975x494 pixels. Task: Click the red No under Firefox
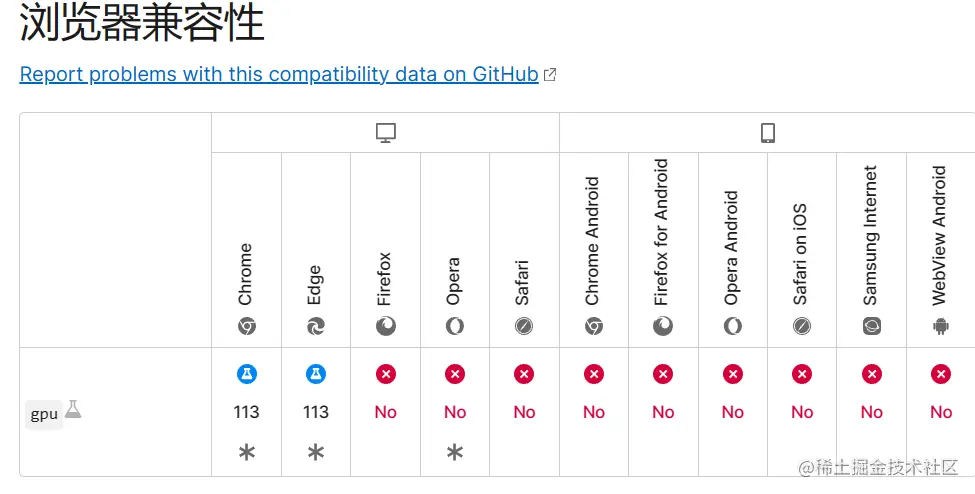(x=386, y=412)
